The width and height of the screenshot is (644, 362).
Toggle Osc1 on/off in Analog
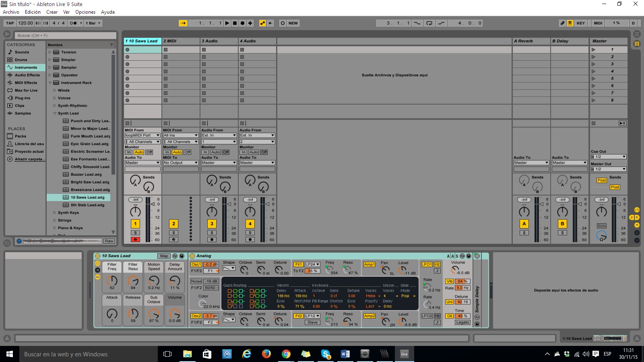(x=196, y=265)
